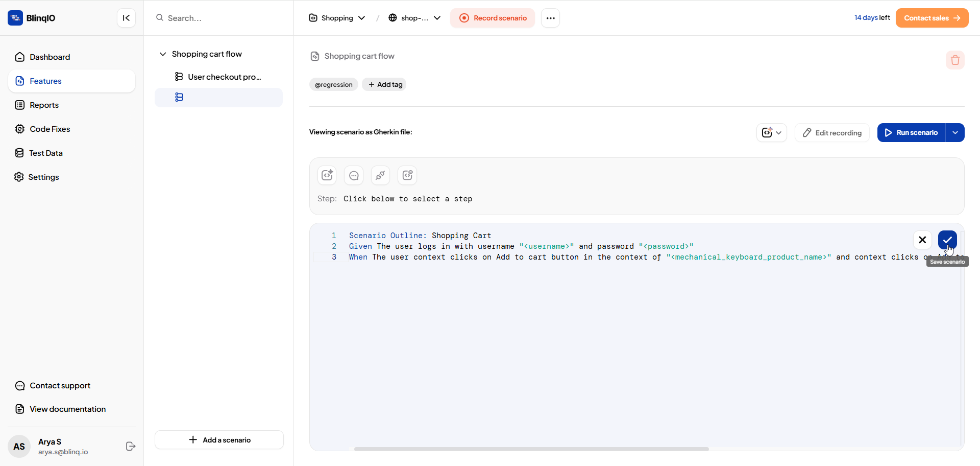
Task: Click Run scenario button
Action: [x=912, y=133]
